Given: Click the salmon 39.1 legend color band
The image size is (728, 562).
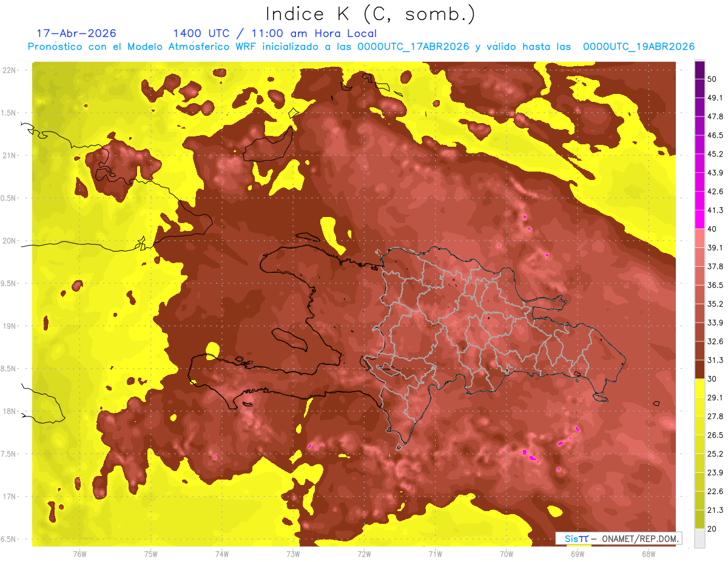Looking at the screenshot, I should point(699,238).
